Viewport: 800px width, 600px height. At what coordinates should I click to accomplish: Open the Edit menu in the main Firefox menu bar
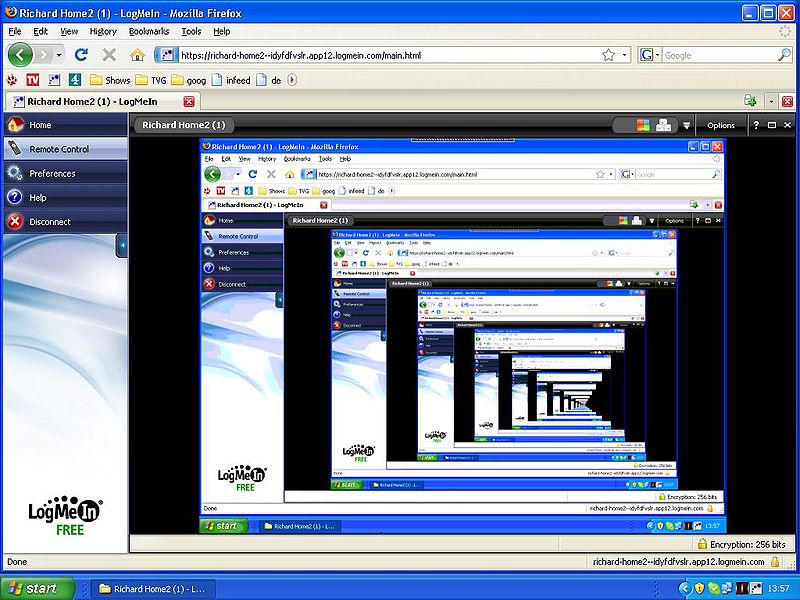click(x=40, y=32)
